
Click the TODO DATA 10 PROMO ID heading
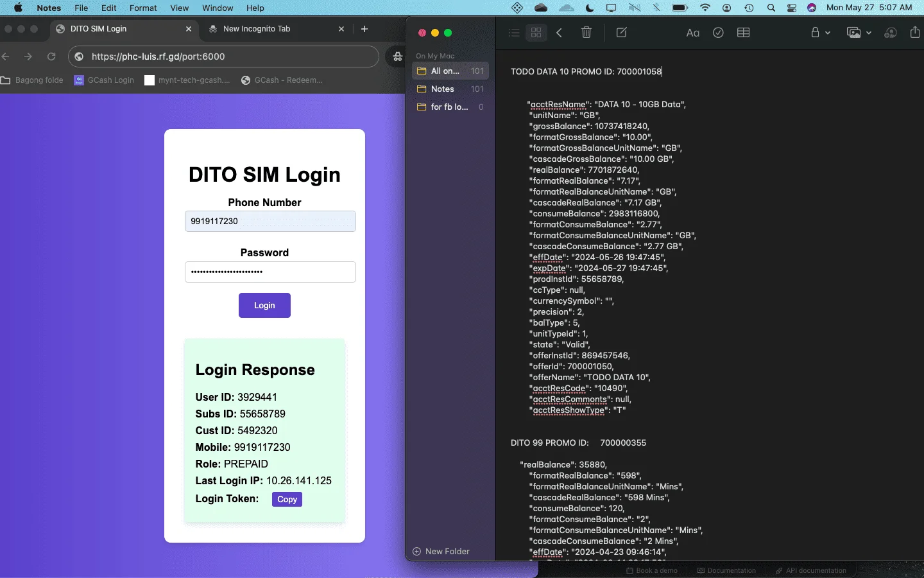point(586,71)
